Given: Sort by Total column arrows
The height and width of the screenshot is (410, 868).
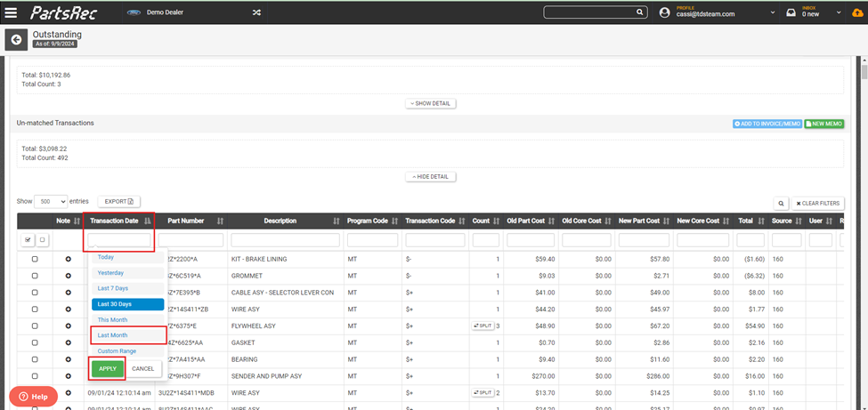Looking at the screenshot, I should click(759, 221).
